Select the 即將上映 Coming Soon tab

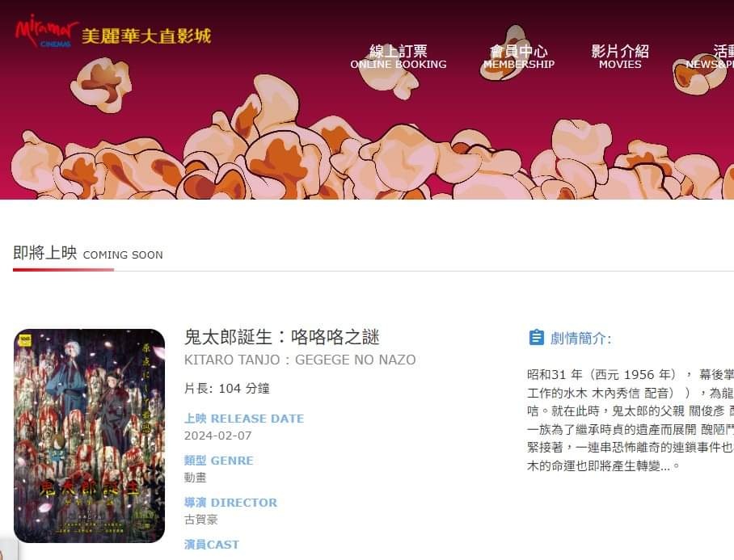[88, 253]
